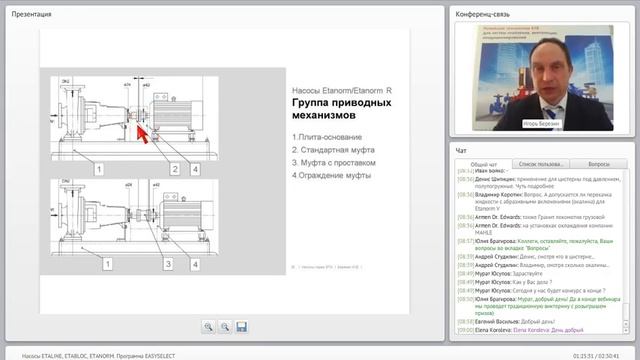Open the Общий чат tab

pos(484,164)
